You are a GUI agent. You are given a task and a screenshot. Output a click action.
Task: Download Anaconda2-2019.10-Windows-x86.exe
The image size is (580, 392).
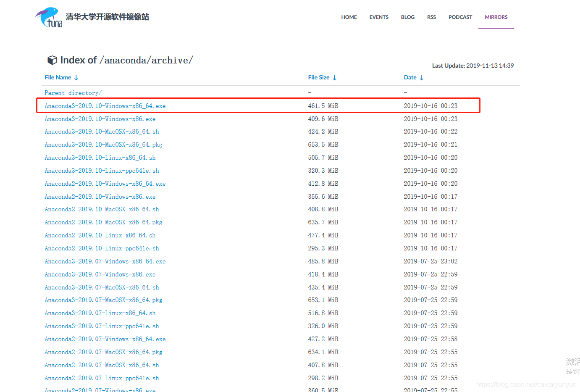point(100,197)
